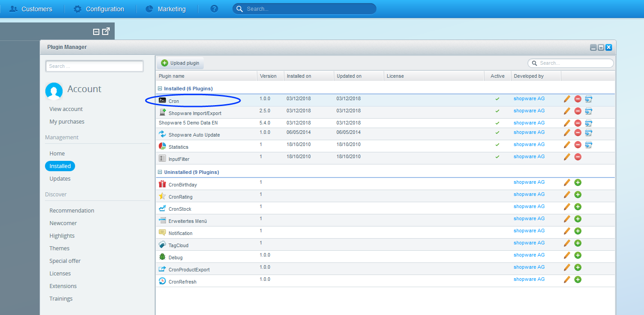
Task: Uninstall Shopware Import/Export via red minus icon
Action: pos(578,111)
